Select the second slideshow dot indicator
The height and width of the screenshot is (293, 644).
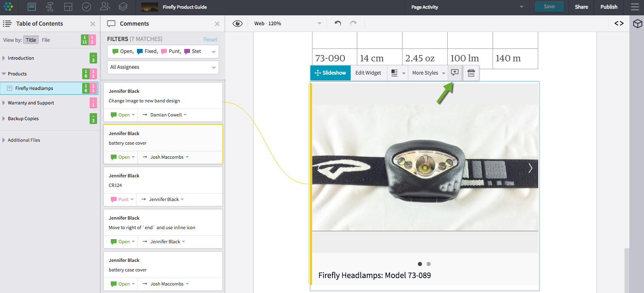click(429, 264)
